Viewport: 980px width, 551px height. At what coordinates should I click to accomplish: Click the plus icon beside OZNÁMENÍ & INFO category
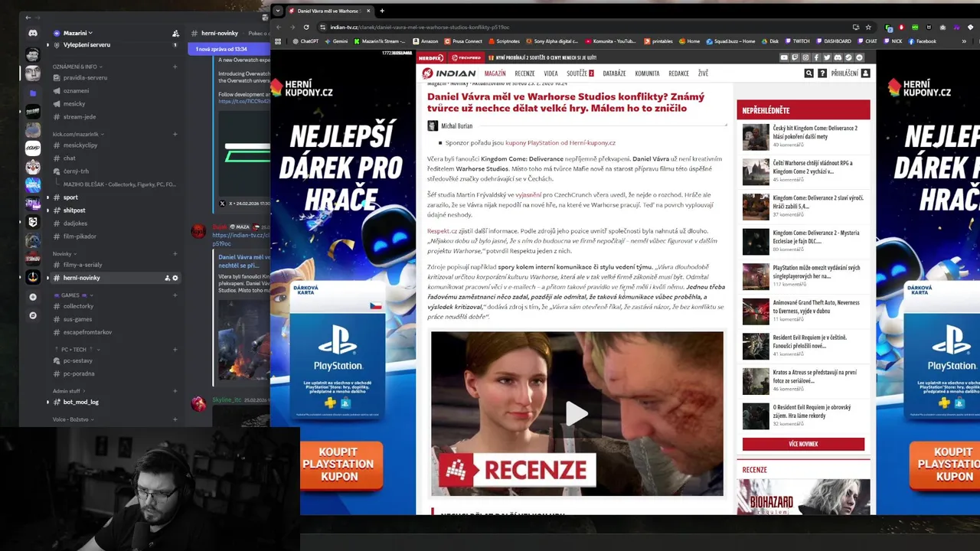coord(175,67)
